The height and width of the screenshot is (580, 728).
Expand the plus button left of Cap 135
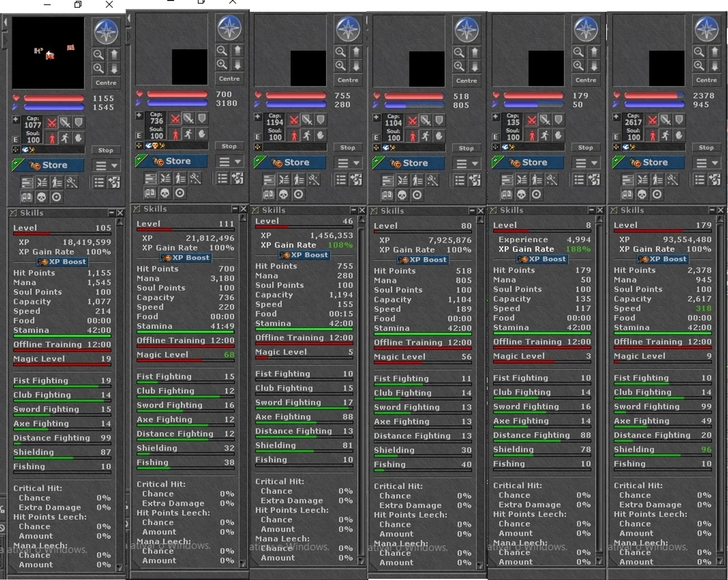[496, 117]
